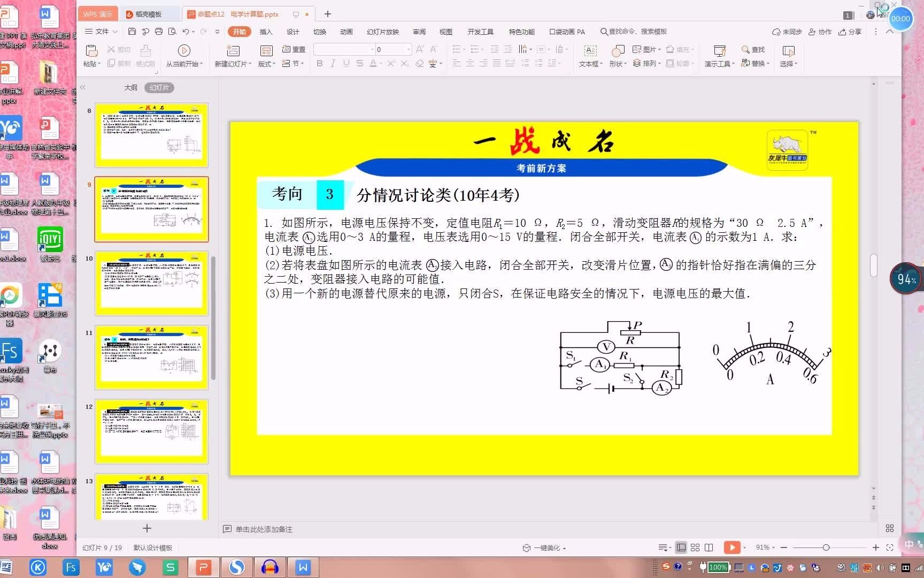This screenshot has height=578, width=924.
Task: Open Find (查找) in the ribbon
Action: point(753,49)
